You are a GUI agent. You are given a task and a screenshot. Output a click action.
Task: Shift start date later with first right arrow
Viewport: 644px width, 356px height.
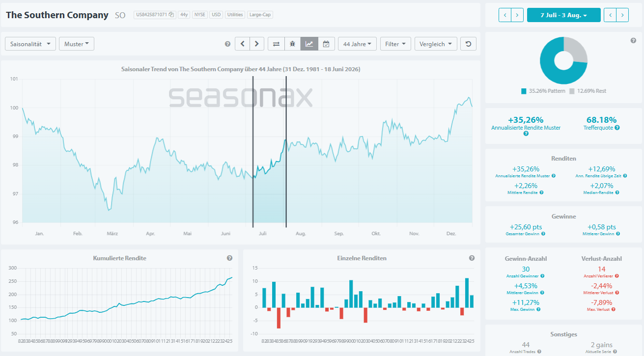pos(517,15)
